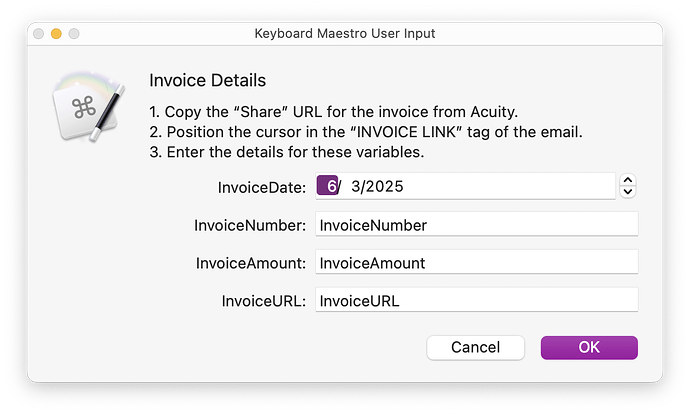Click the "InvoiceAmount:" field label

(250, 263)
